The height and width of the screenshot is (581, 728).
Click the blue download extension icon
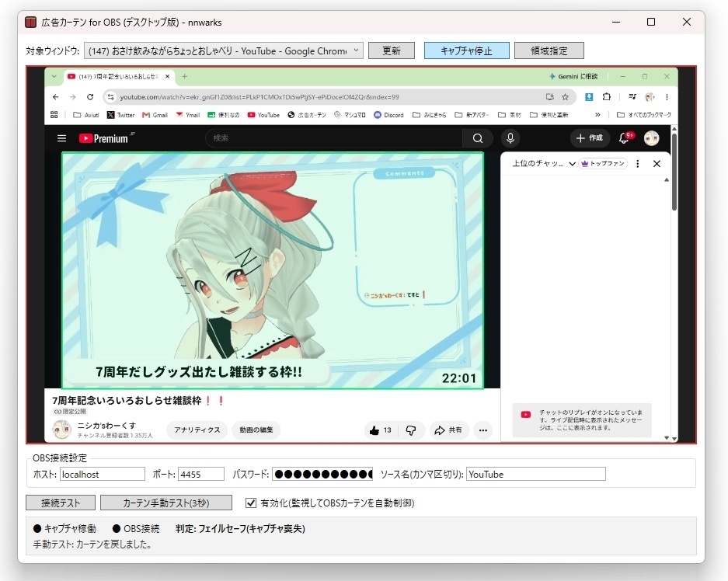pos(589,97)
